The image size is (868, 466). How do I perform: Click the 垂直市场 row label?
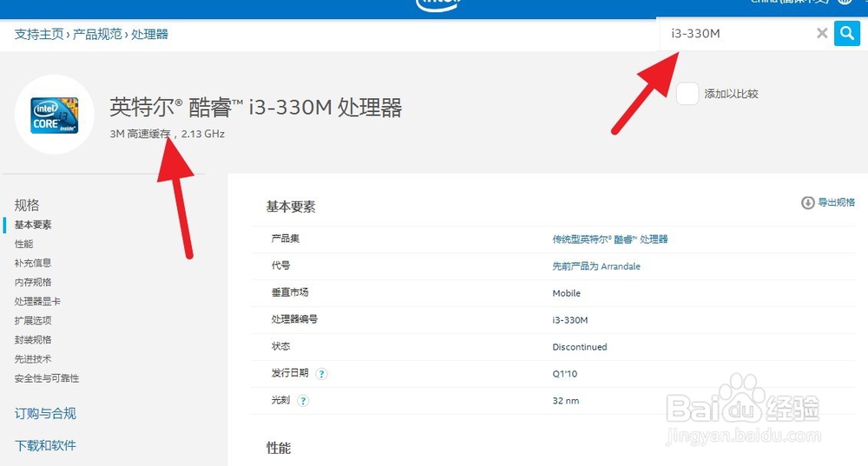pyautogui.click(x=290, y=292)
